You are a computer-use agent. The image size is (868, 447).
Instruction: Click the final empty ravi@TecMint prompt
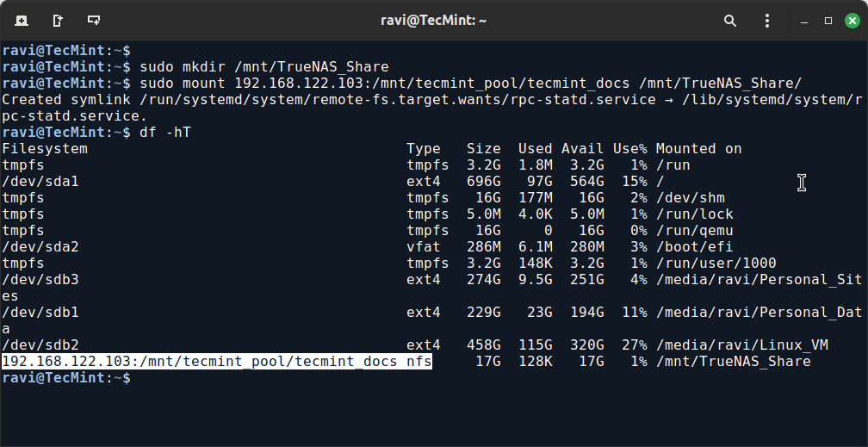coord(65,378)
